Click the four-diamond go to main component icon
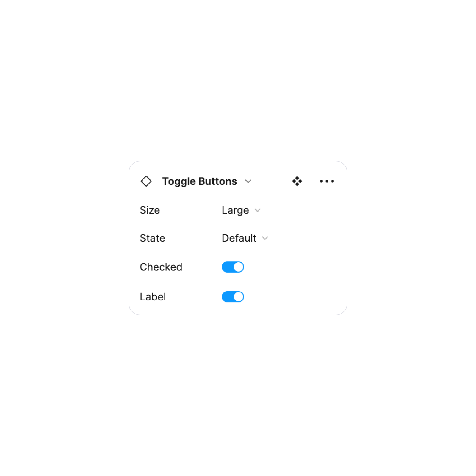The image size is (476, 476). pyautogui.click(x=297, y=181)
